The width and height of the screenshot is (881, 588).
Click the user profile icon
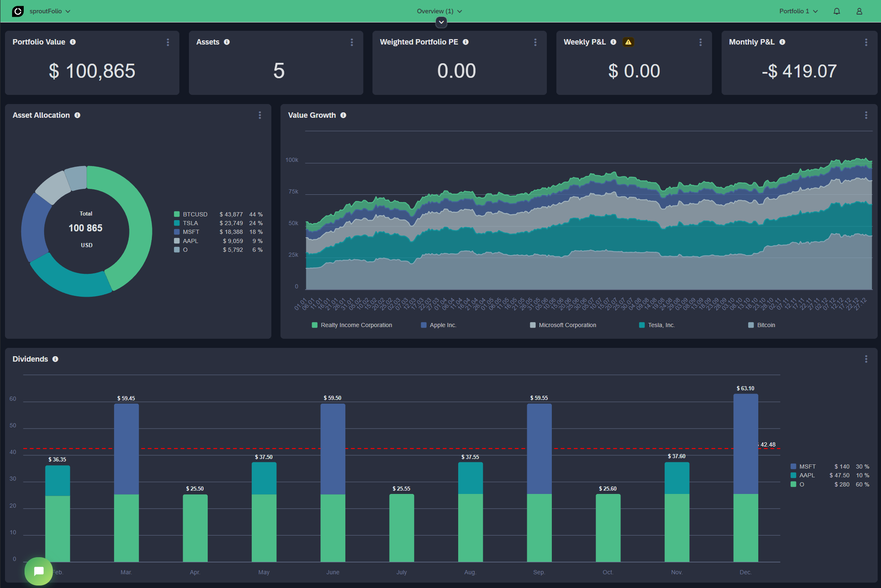859,11
